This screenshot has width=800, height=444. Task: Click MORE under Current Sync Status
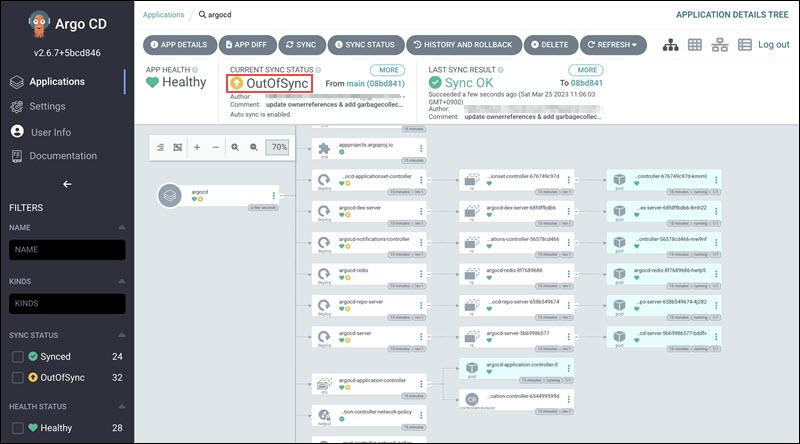pyautogui.click(x=388, y=70)
